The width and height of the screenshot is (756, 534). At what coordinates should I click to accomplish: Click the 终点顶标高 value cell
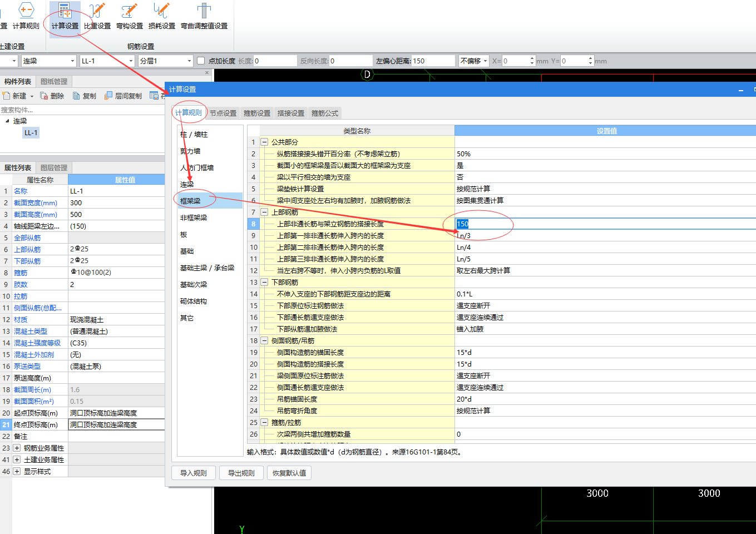click(116, 424)
